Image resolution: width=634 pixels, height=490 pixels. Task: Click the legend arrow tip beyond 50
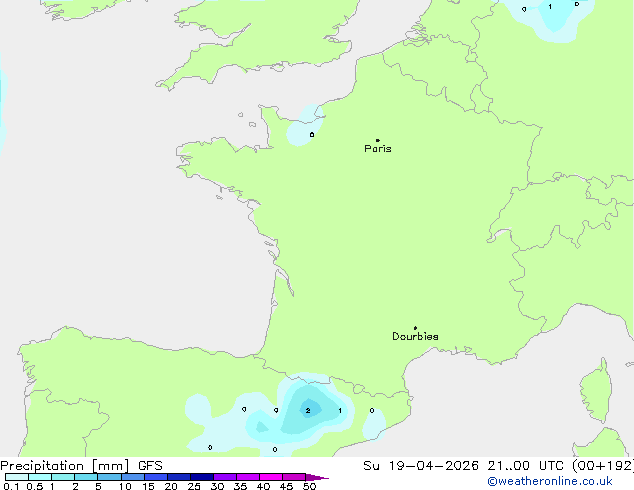pyautogui.click(x=317, y=477)
